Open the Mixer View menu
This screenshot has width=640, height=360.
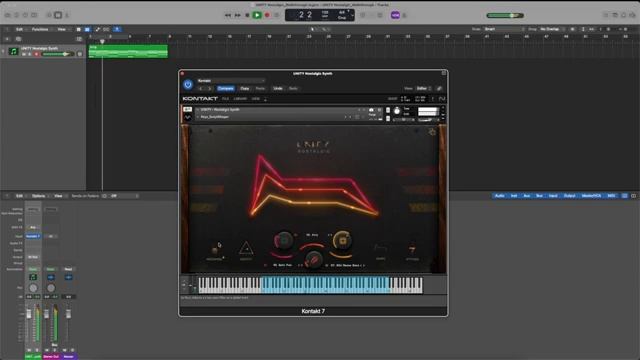point(58,196)
